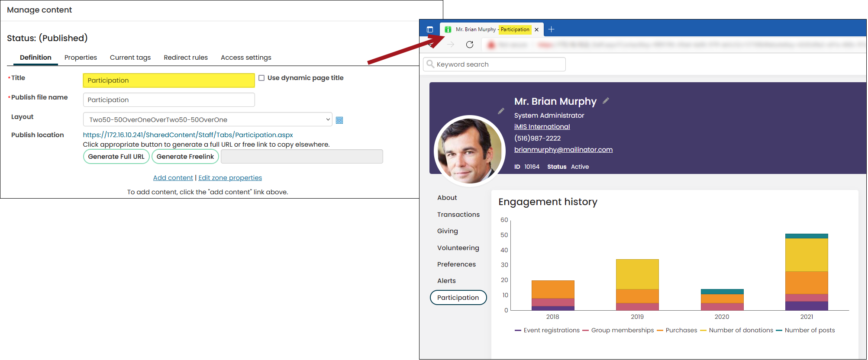Open a new browser tab with plus icon
This screenshot has height=360, width=868.
551,29
